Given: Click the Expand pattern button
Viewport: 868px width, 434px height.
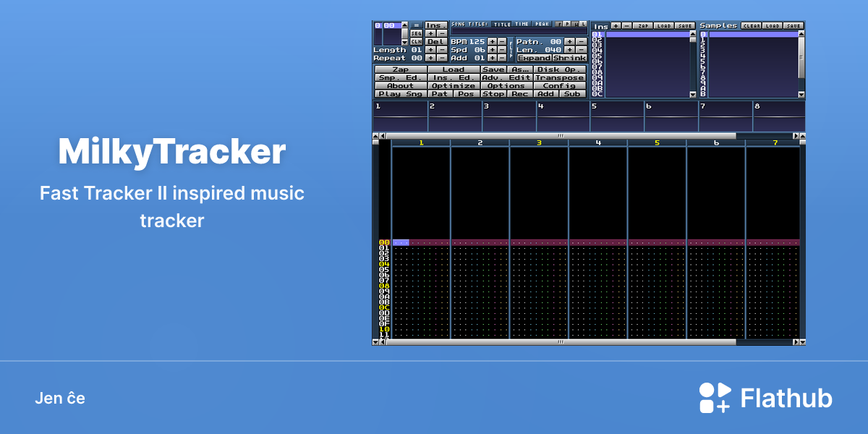Looking at the screenshot, I should click(x=535, y=58).
